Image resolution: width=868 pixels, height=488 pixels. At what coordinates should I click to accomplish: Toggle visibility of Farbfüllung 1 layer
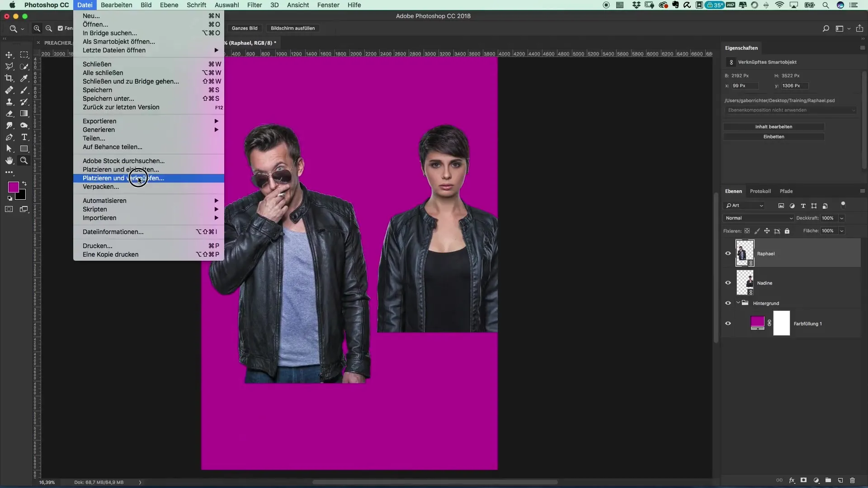(x=728, y=324)
